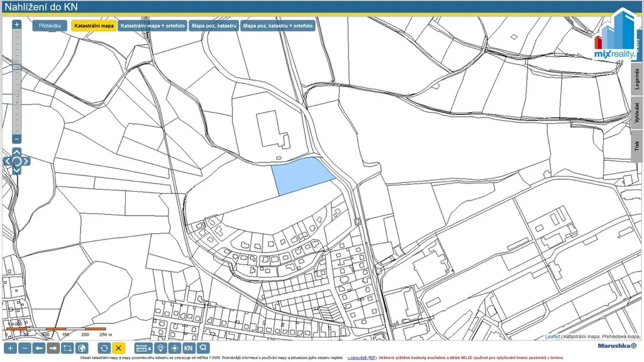Click the zoom out minus button in bottom toolbar
The image size is (644, 362).
(x=25, y=348)
